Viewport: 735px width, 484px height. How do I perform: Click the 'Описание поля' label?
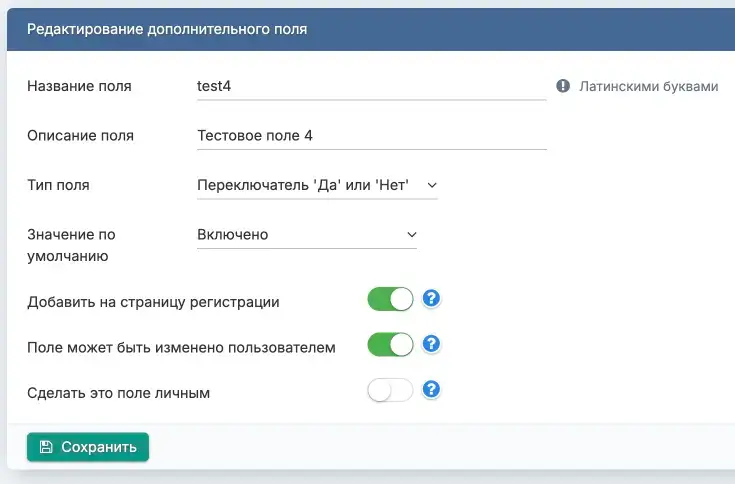point(80,135)
